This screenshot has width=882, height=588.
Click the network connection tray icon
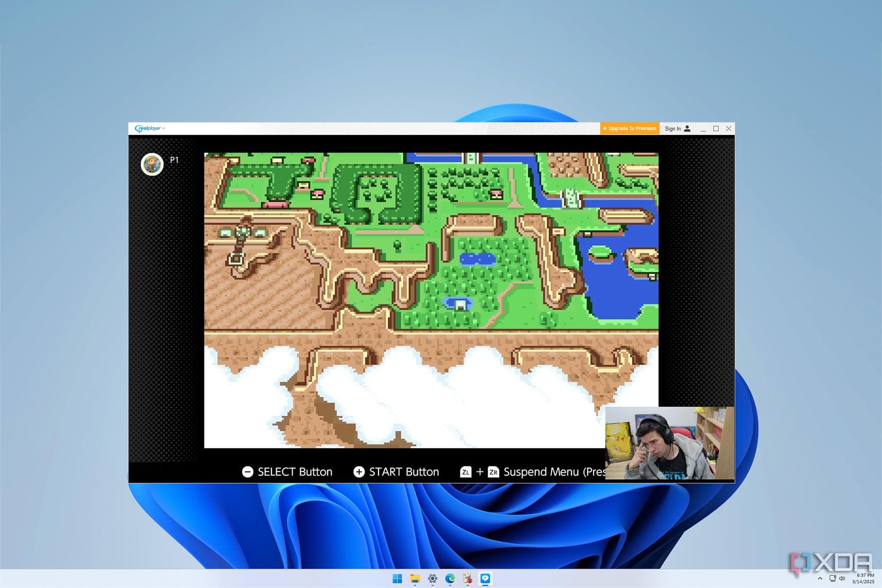click(832, 578)
